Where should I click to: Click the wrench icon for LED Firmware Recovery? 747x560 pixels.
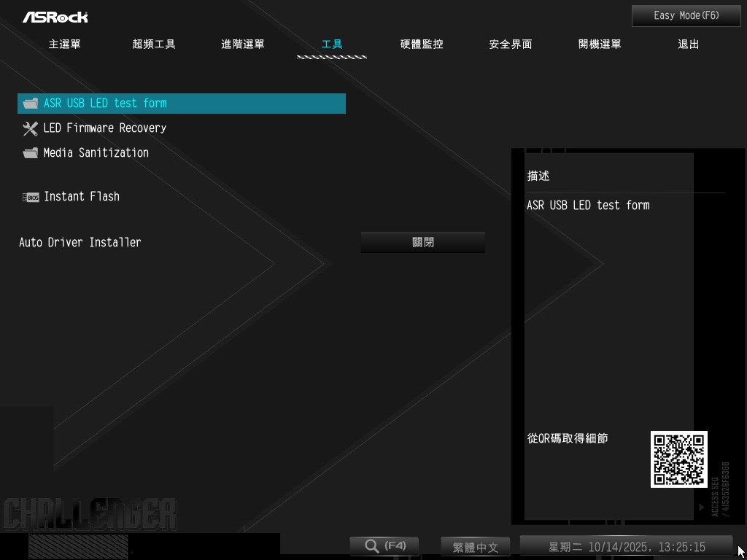(30, 128)
